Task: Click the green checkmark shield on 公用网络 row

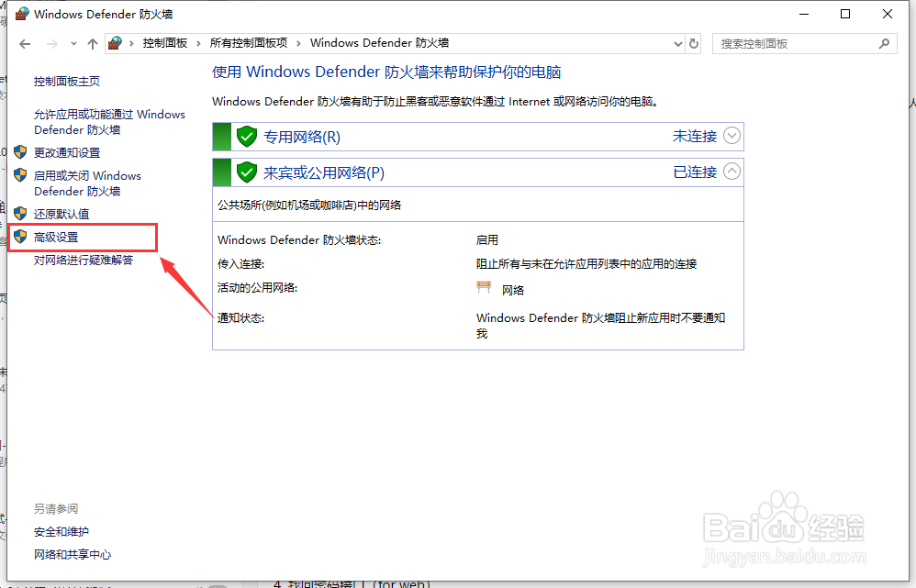Action: pyautogui.click(x=247, y=172)
